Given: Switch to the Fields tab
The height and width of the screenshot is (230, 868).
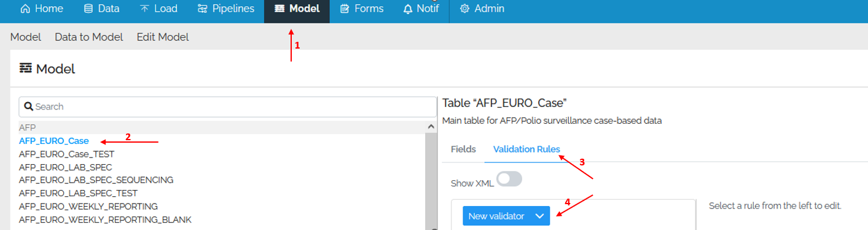Looking at the screenshot, I should pyautogui.click(x=463, y=149).
